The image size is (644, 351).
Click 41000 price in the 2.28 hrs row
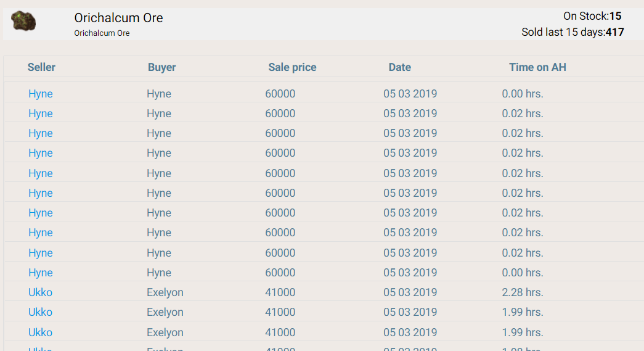point(280,292)
